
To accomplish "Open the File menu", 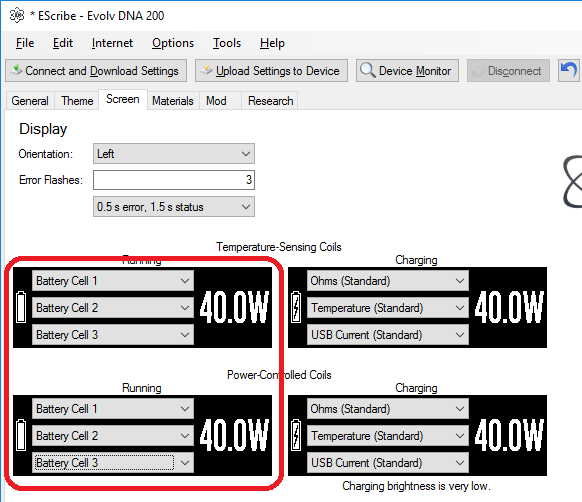I will coord(25,43).
